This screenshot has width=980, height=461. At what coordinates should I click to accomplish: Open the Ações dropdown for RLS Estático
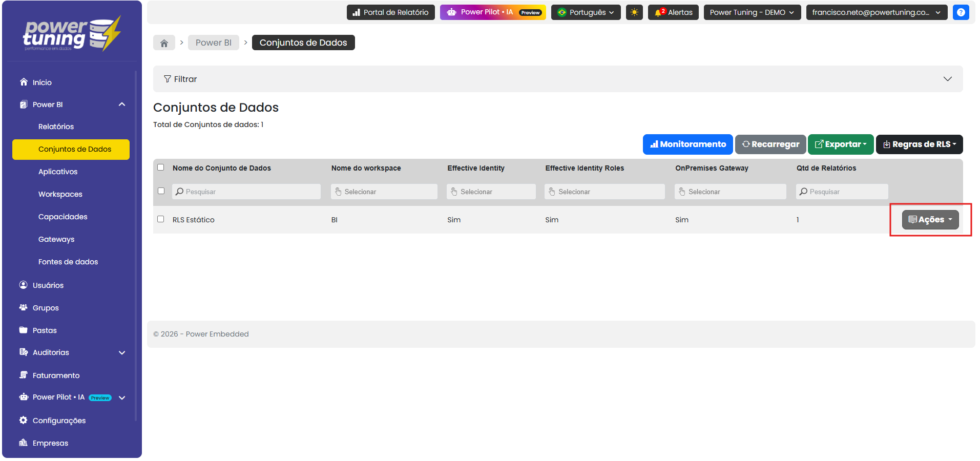pyautogui.click(x=930, y=220)
